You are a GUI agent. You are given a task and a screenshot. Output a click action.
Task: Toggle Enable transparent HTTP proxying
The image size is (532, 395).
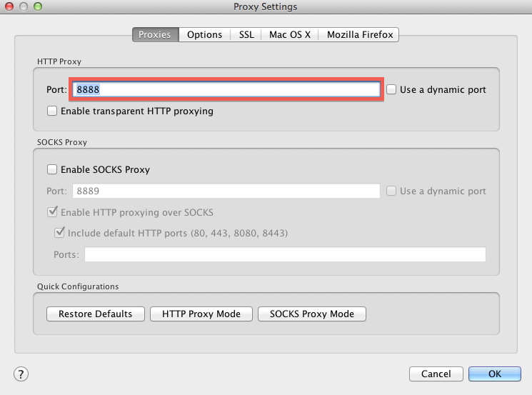pos(52,111)
